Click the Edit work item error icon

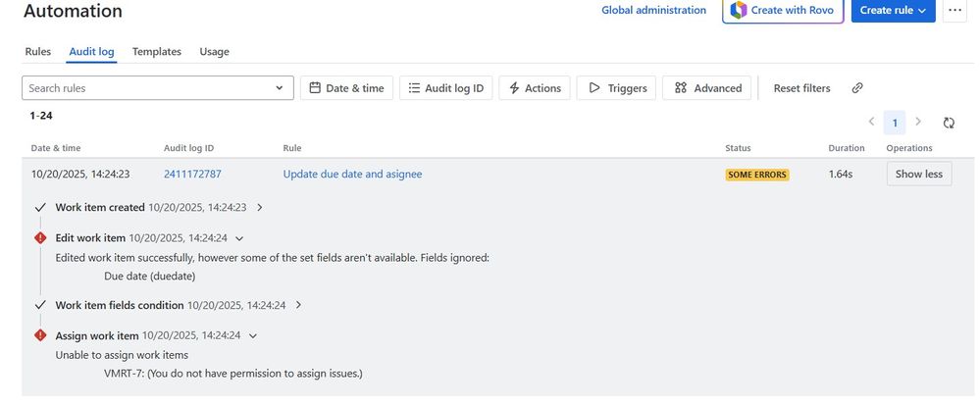pyautogui.click(x=40, y=237)
